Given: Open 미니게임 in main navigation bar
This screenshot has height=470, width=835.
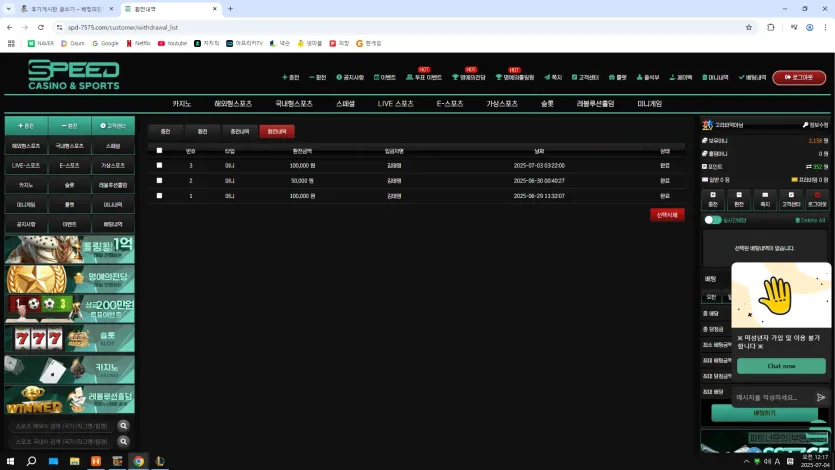Looking at the screenshot, I should tap(650, 104).
